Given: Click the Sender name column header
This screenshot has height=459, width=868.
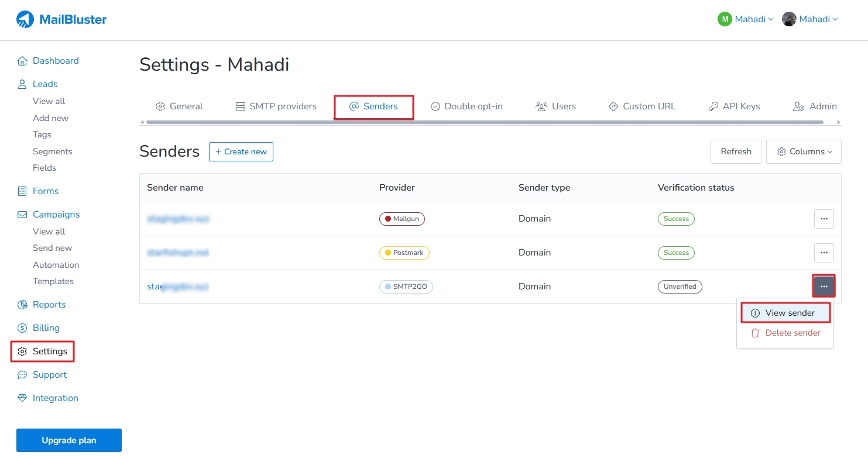Looking at the screenshot, I should click(x=175, y=188).
